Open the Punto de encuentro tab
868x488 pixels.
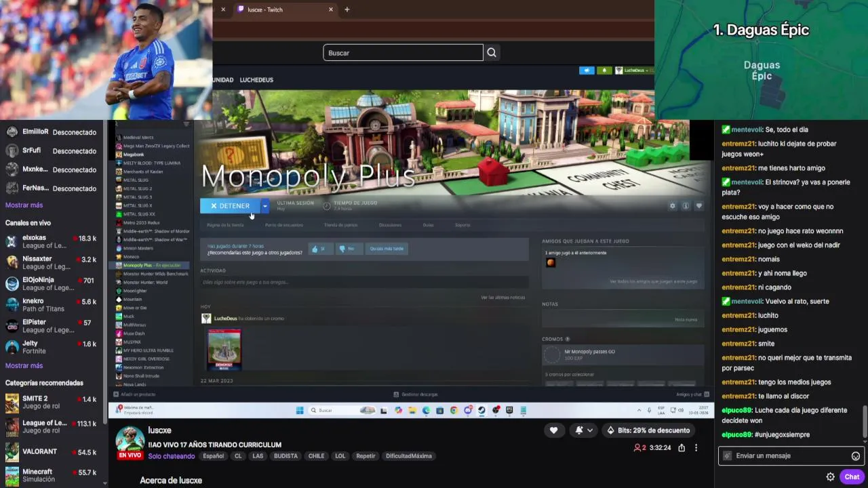(x=284, y=225)
